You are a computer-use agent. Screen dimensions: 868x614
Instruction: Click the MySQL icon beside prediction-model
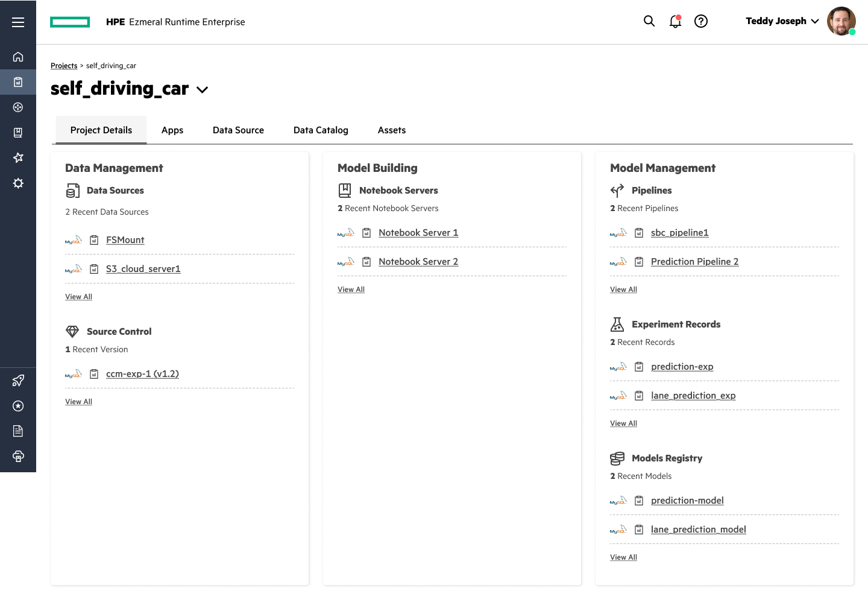point(618,501)
